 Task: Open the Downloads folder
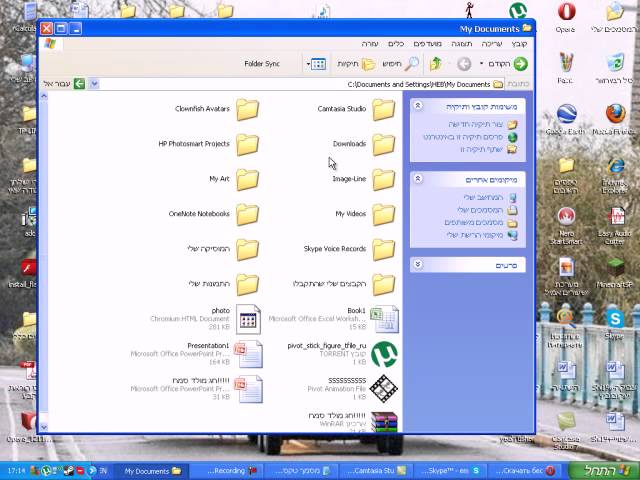point(383,145)
